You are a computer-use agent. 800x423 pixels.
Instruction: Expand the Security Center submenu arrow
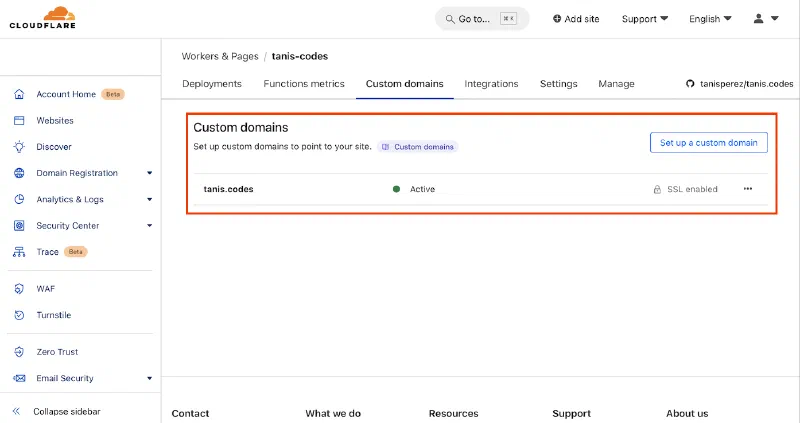tap(149, 226)
